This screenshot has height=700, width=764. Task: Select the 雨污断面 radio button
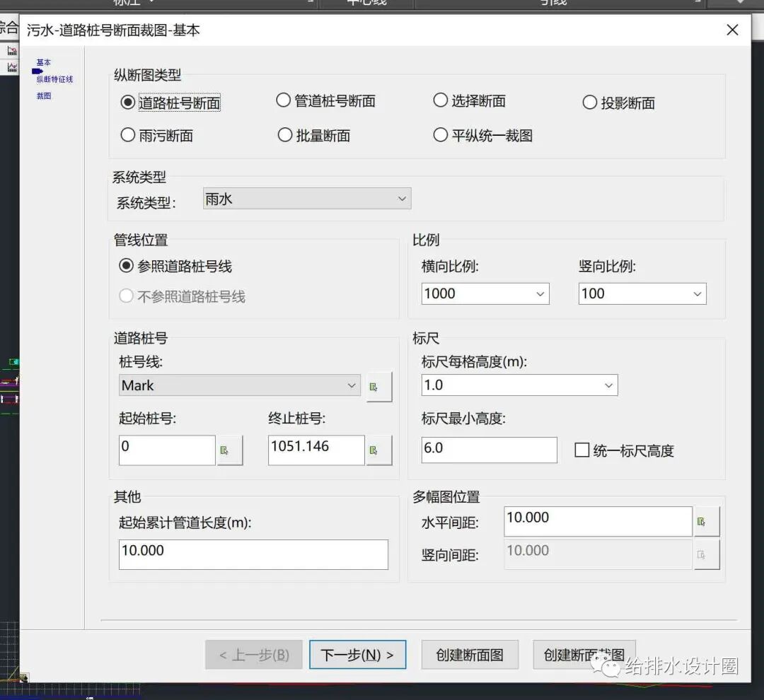coord(128,134)
